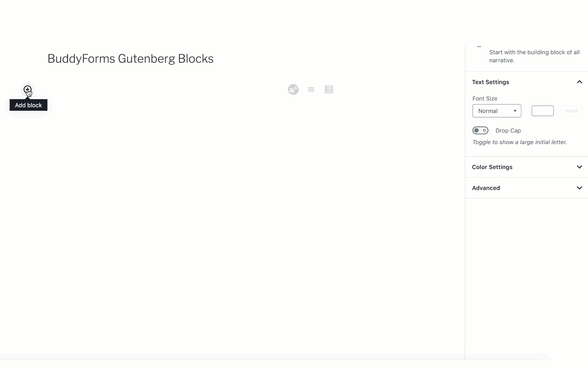Image resolution: width=588 pixels, height=368 pixels.
Task: Click the Add block tooltip label
Action: [x=28, y=105]
